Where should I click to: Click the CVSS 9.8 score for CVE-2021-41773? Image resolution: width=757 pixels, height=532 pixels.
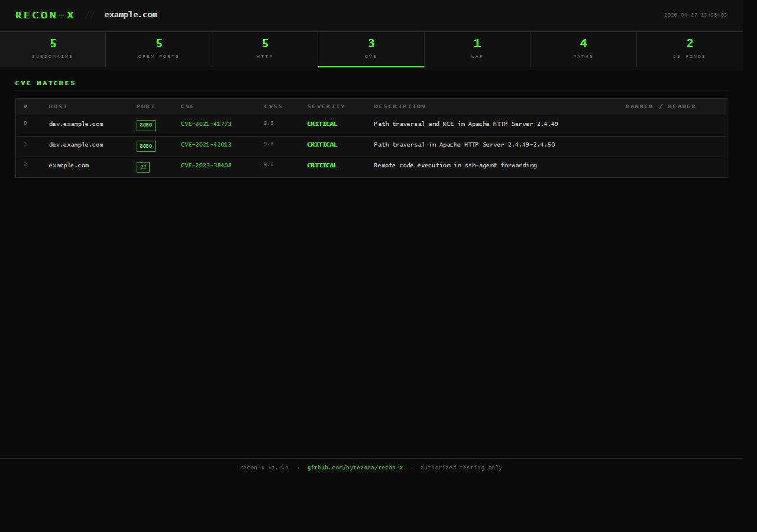pyautogui.click(x=268, y=124)
